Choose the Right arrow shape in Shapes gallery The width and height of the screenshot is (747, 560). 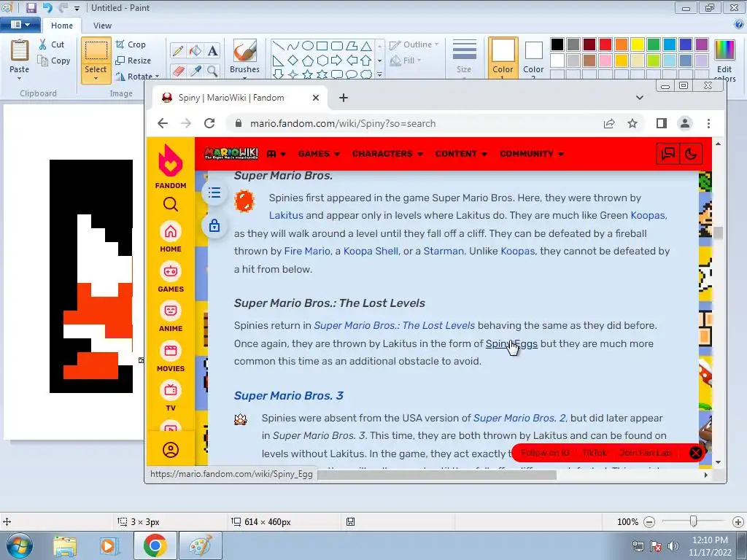(x=337, y=60)
